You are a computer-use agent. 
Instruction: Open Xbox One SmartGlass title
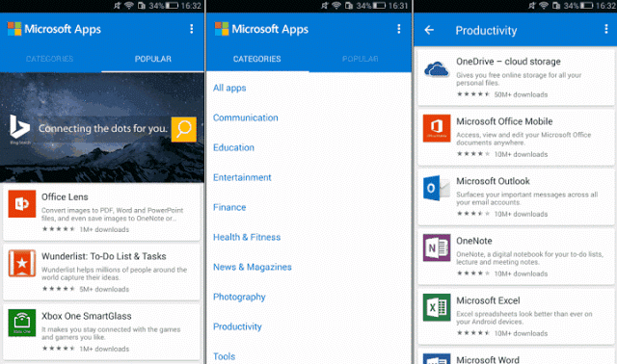(87, 316)
